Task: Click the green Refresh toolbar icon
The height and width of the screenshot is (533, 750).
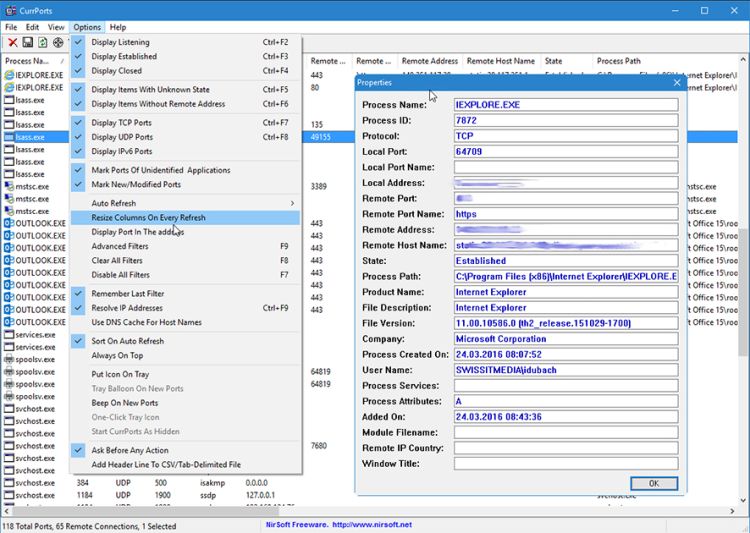Action: click(43, 42)
